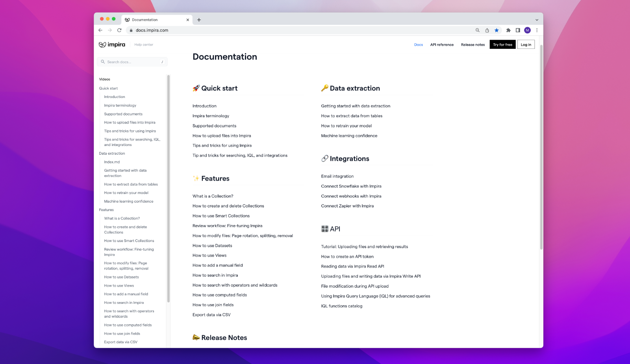Click the Log in button
630x364 pixels.
point(526,44)
